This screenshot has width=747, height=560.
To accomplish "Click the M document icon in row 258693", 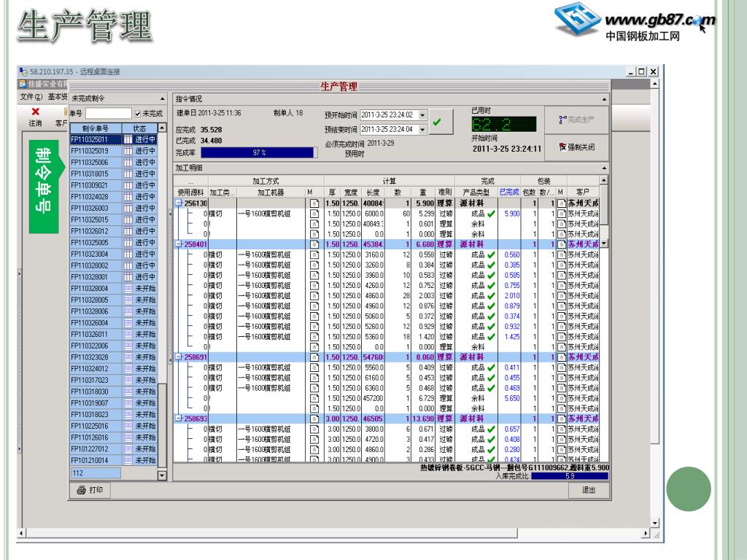I will [314, 418].
